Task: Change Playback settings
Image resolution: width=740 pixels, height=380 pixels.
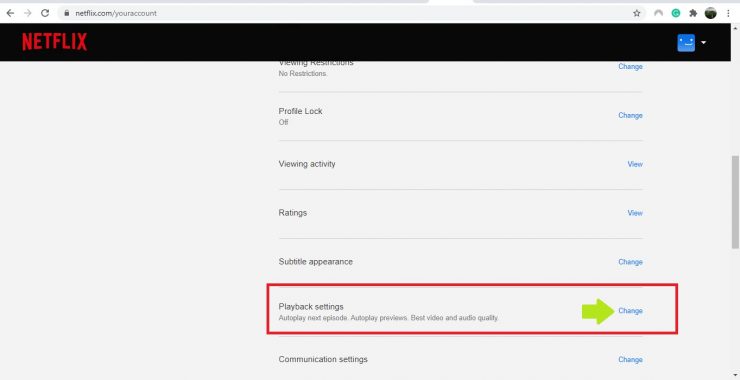Action: click(630, 311)
